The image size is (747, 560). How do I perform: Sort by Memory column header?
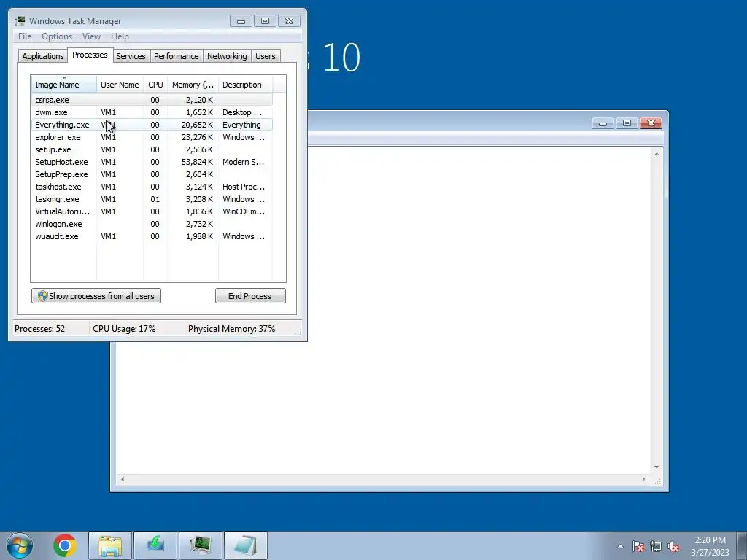pyautogui.click(x=193, y=85)
